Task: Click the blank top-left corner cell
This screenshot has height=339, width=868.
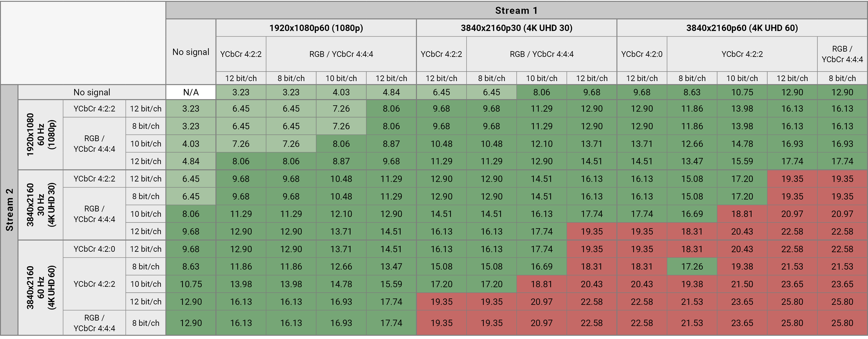Action: click(83, 43)
